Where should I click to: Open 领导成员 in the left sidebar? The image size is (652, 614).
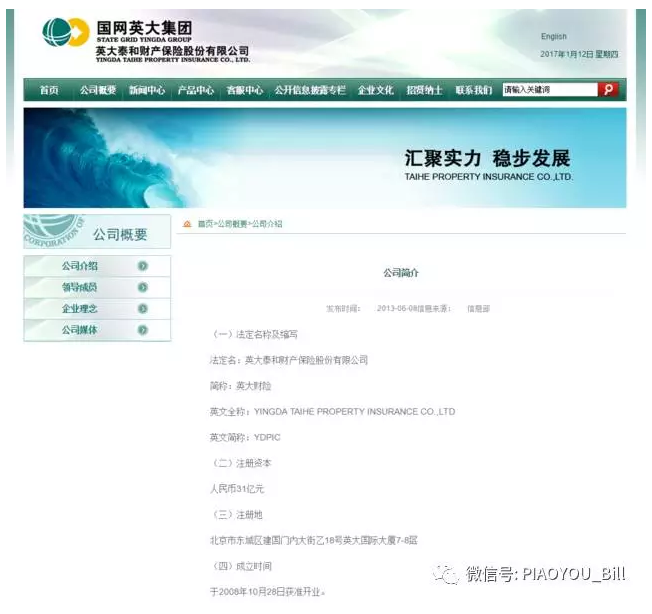pos(80,287)
